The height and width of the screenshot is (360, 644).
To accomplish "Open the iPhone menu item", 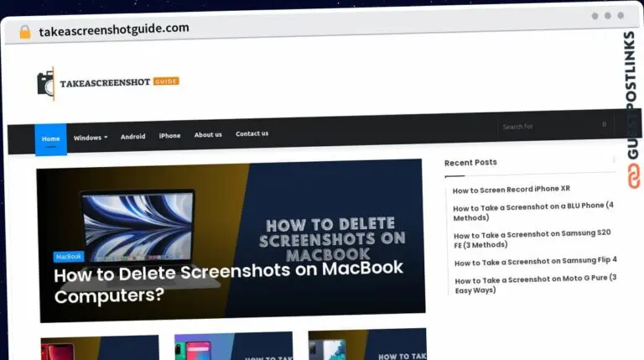I will point(169,135).
